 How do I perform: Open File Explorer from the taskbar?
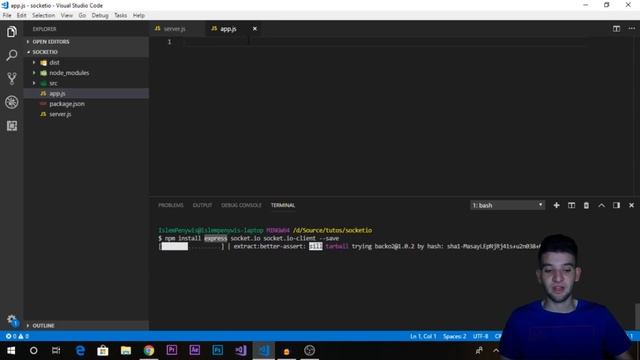(126, 350)
